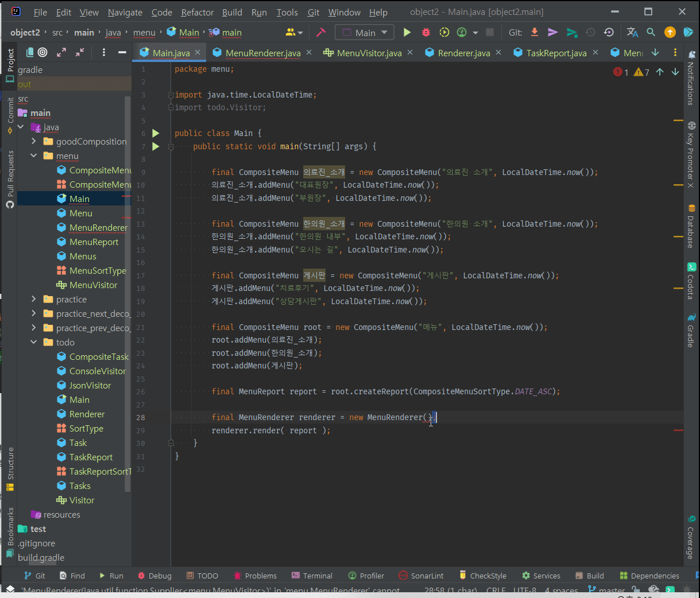Viewport: 700px width, 598px height.
Task: Click the translate icon in toolbar
Action: click(632, 33)
